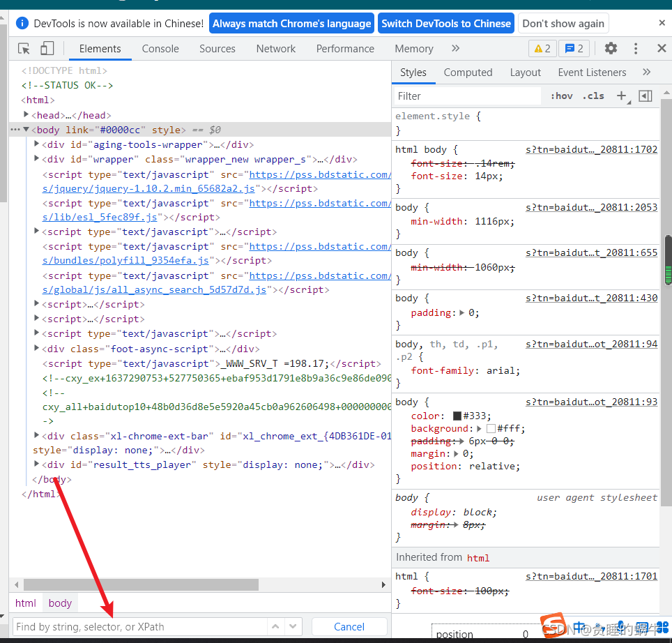672x643 pixels.
Task: Open the polyfill_9354efa.js script link
Action: (x=125, y=261)
